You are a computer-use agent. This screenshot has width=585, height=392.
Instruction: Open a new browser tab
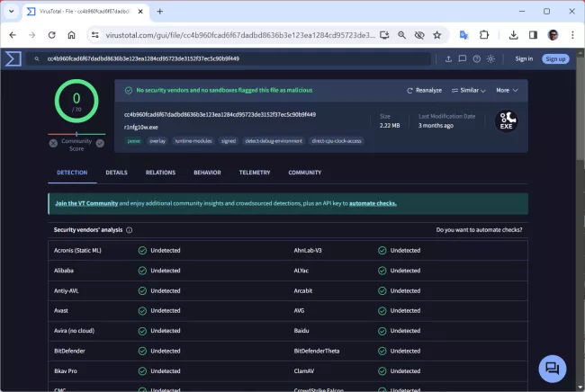tap(159, 12)
